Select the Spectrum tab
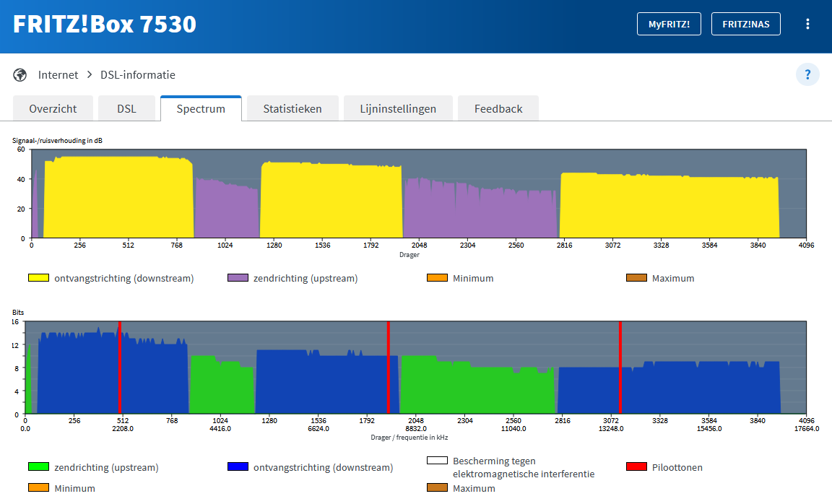This screenshot has height=504, width=832. [201, 109]
